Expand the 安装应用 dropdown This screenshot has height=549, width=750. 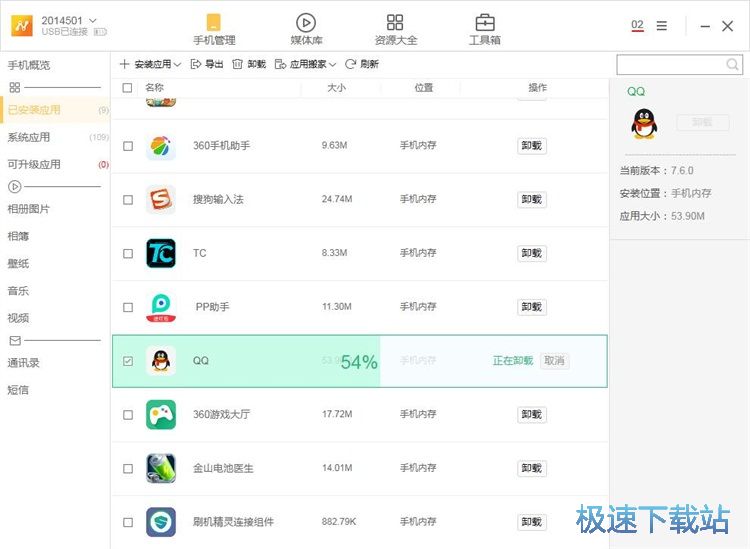(177, 65)
